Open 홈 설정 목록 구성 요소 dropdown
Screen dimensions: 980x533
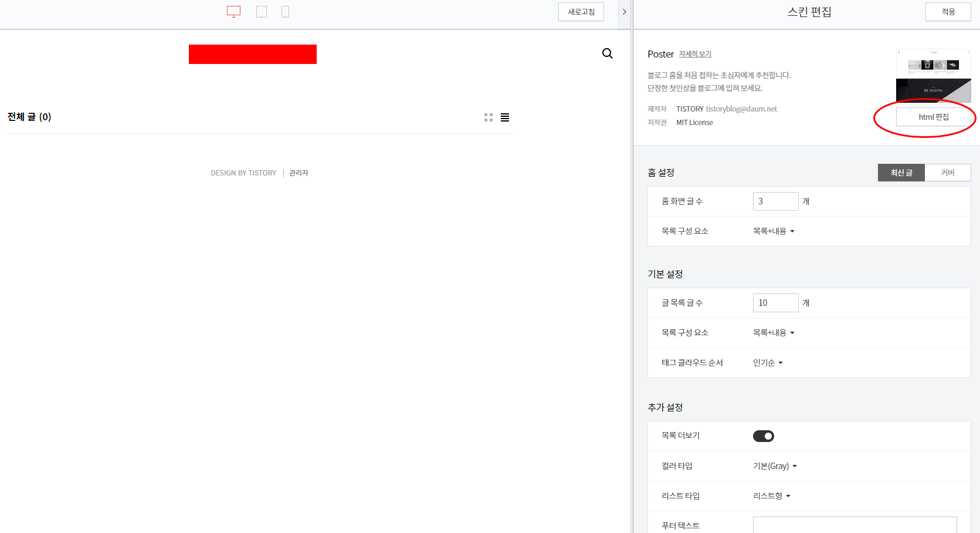[x=774, y=231]
